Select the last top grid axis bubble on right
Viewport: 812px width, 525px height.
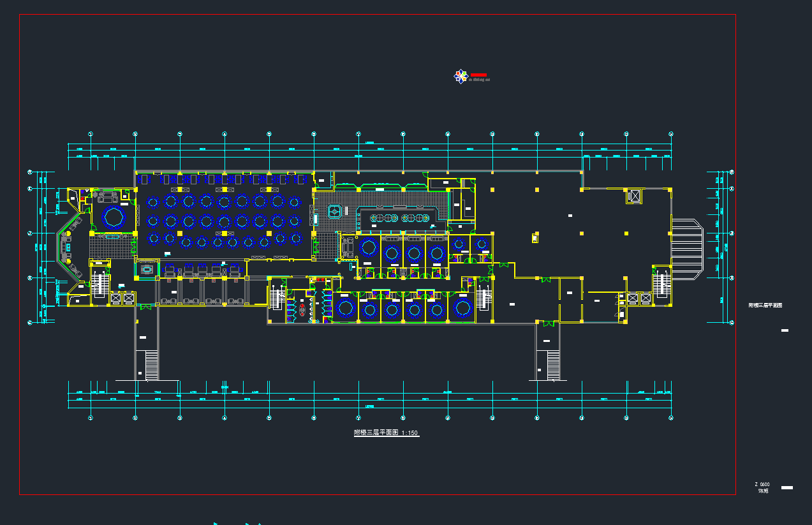point(671,134)
